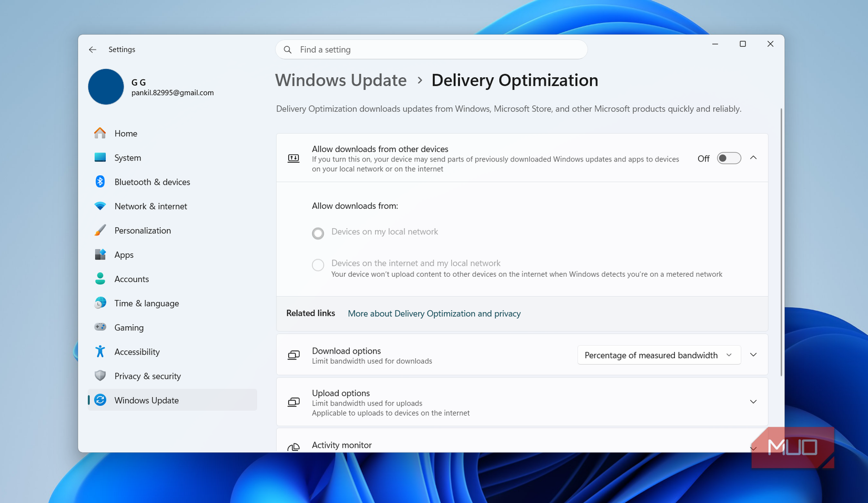Go to Bluetooth & devices
The width and height of the screenshot is (868, 503).
(173, 182)
